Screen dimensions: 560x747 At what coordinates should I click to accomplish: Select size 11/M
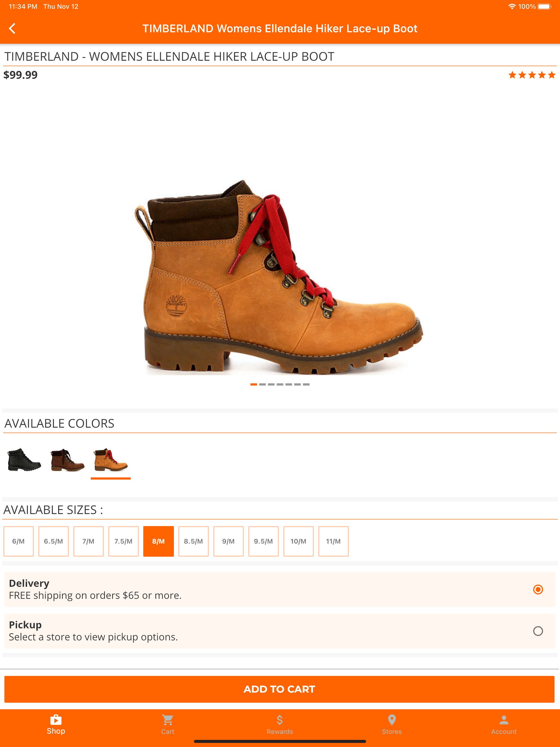coord(333,541)
